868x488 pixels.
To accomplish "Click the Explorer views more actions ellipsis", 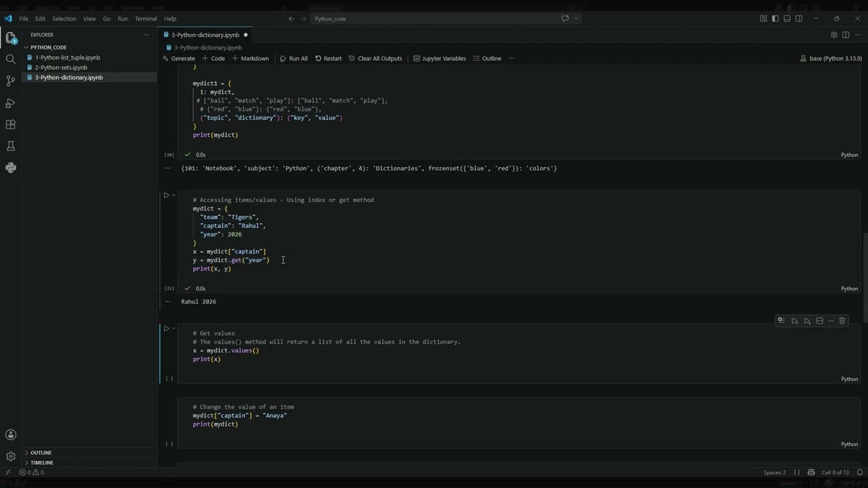I will click(x=146, y=35).
